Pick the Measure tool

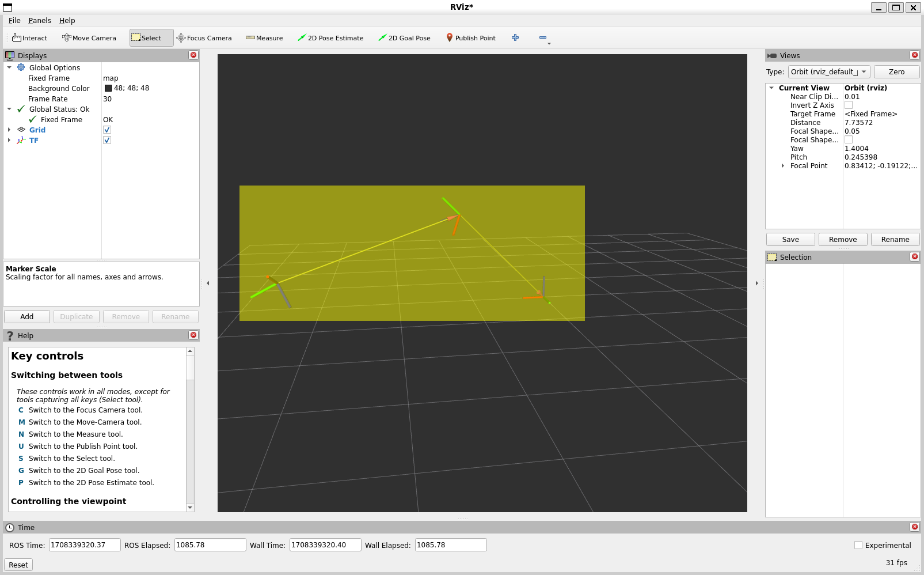264,38
